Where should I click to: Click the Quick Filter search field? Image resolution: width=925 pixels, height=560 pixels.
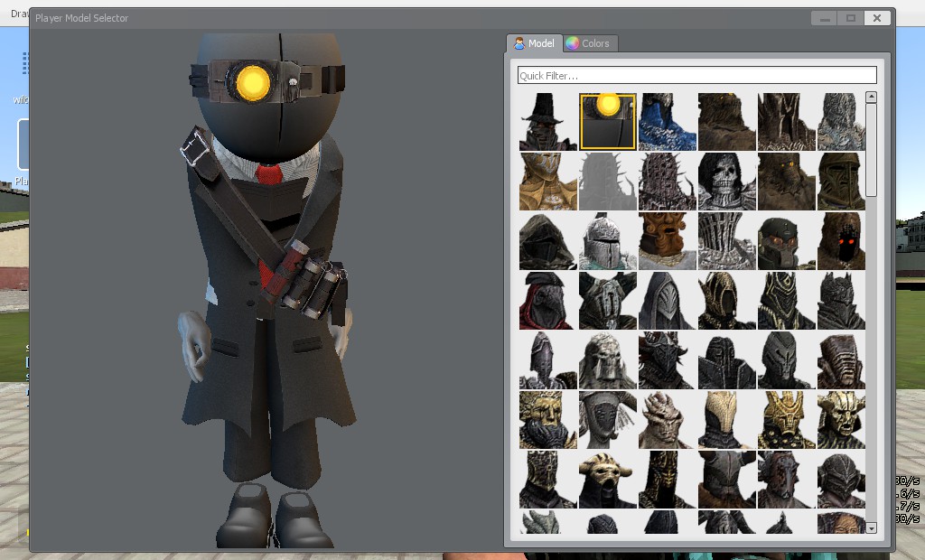tap(696, 76)
